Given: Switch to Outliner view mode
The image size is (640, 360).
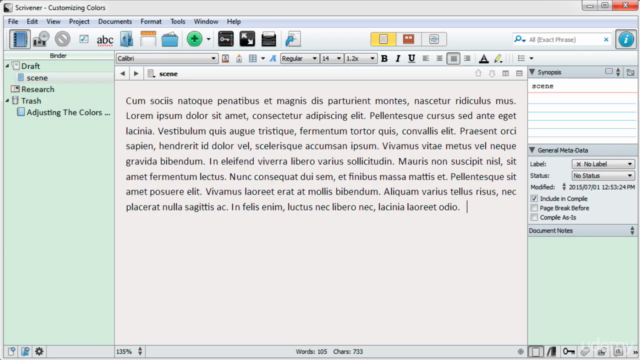Looking at the screenshot, I should tap(433, 39).
